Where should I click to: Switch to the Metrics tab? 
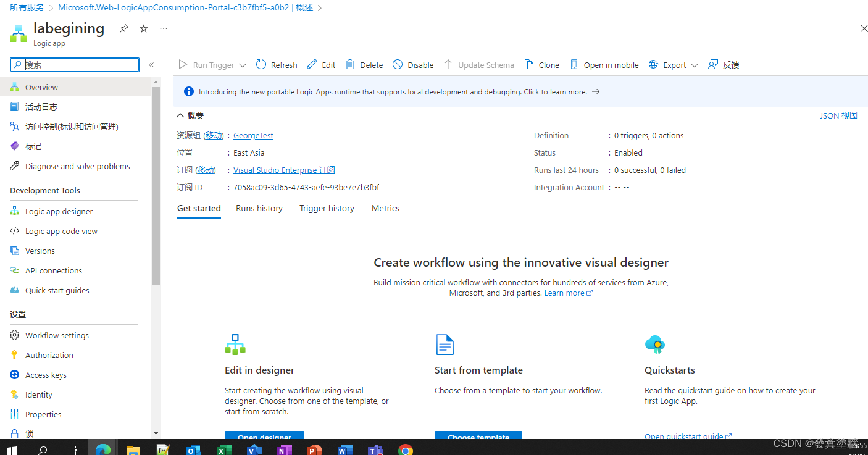point(385,209)
